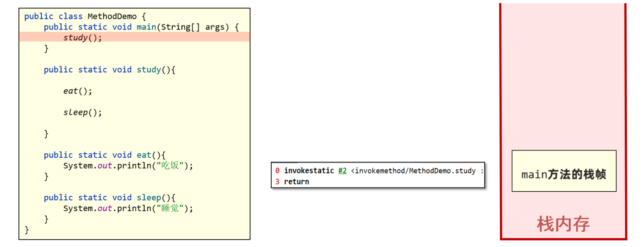
Task: Click the highlighted study(); call line
Action: tap(134, 37)
